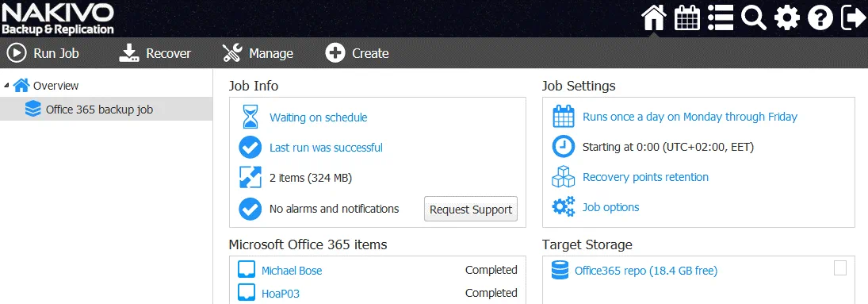
Task: Click the checkmark icon beside Last run
Action: 250,148
